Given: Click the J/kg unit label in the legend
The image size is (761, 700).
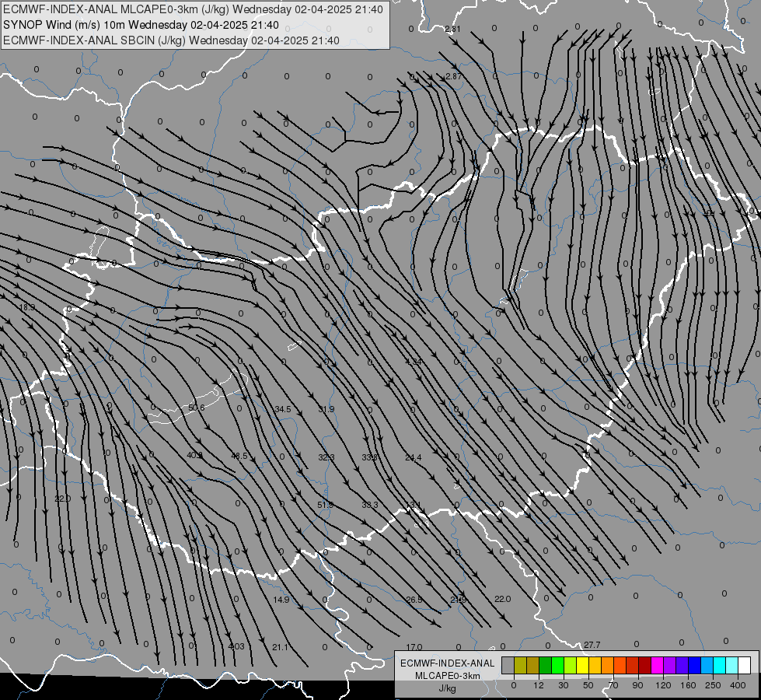Looking at the screenshot, I should pyautogui.click(x=448, y=688).
